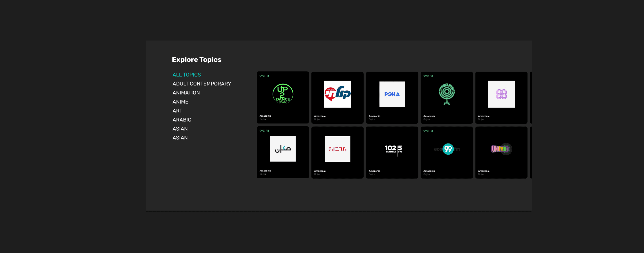Select the red Hebrew lettering station logo
The height and width of the screenshot is (253, 644).
tap(337, 149)
